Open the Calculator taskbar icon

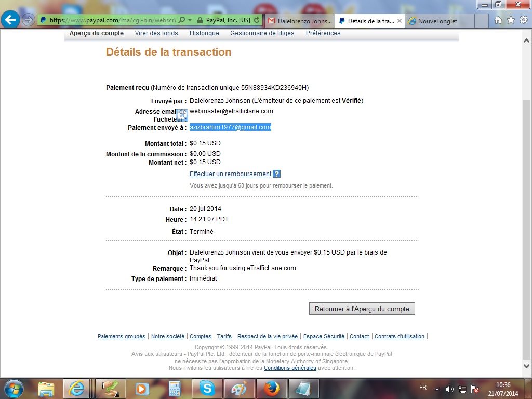pos(175,389)
